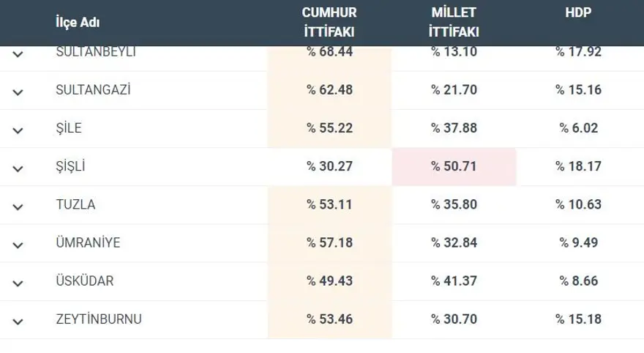Click the % 10.63 HDP value for TUZLA
This screenshot has height=353, width=644.
point(578,204)
